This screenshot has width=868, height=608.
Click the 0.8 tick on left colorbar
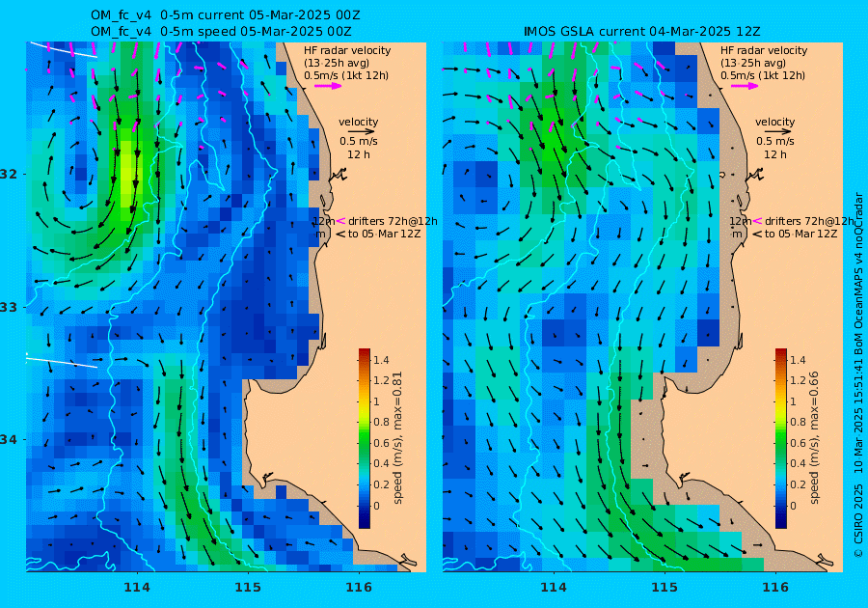click(381, 422)
